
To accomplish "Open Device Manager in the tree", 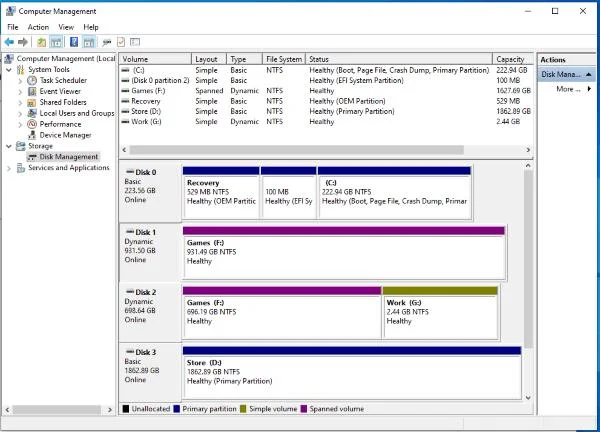I will [65, 135].
